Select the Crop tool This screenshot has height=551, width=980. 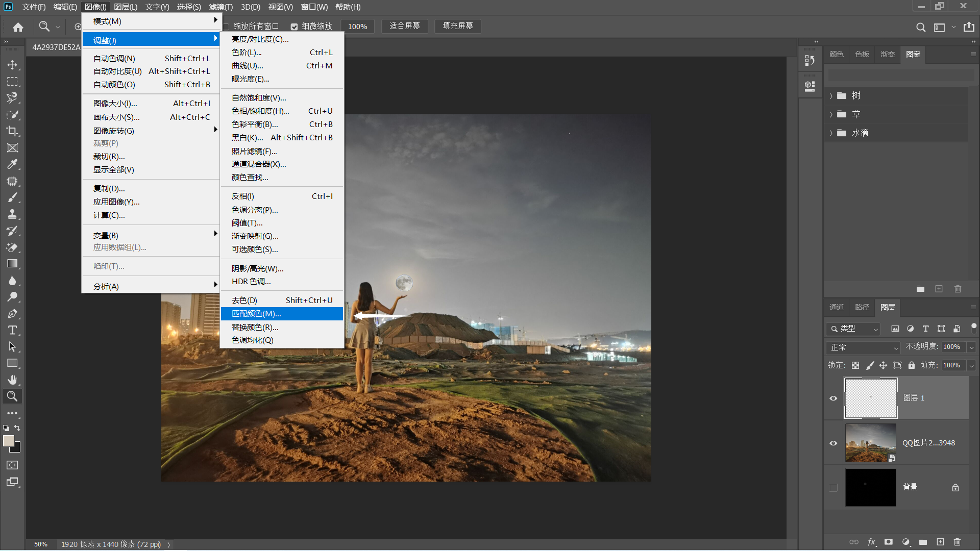[x=12, y=131]
